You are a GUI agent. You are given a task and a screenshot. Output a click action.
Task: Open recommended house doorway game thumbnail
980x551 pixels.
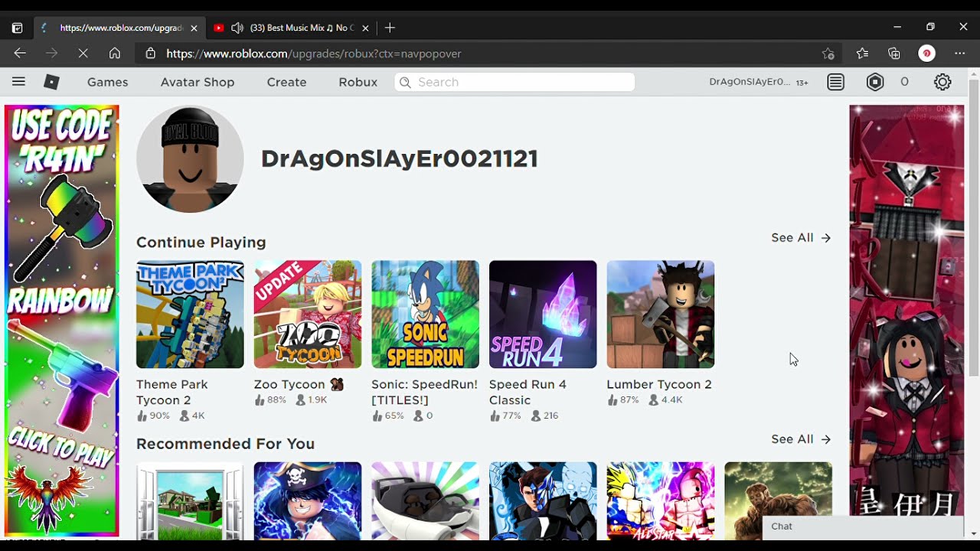190,500
